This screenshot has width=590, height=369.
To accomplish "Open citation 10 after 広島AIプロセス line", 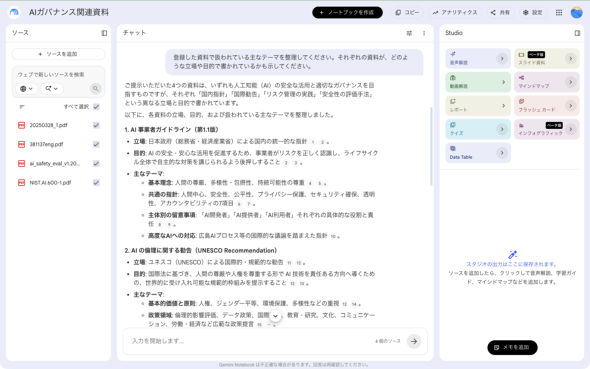I will coord(333,236).
